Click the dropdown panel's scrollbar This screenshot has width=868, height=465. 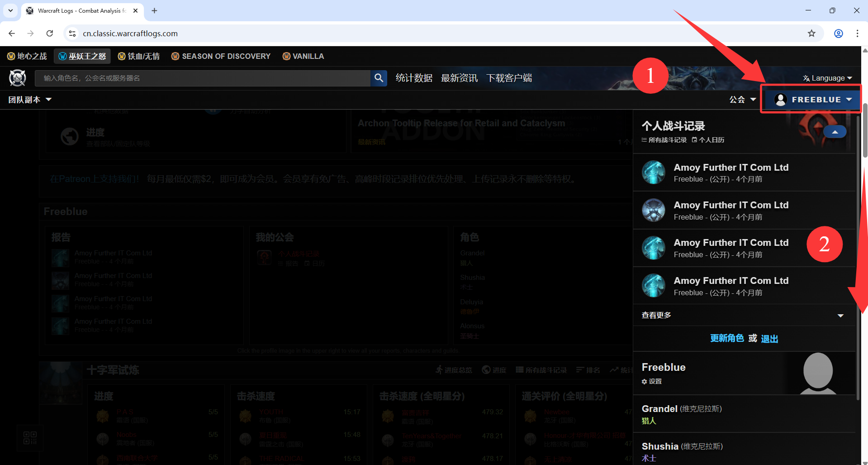(858, 258)
